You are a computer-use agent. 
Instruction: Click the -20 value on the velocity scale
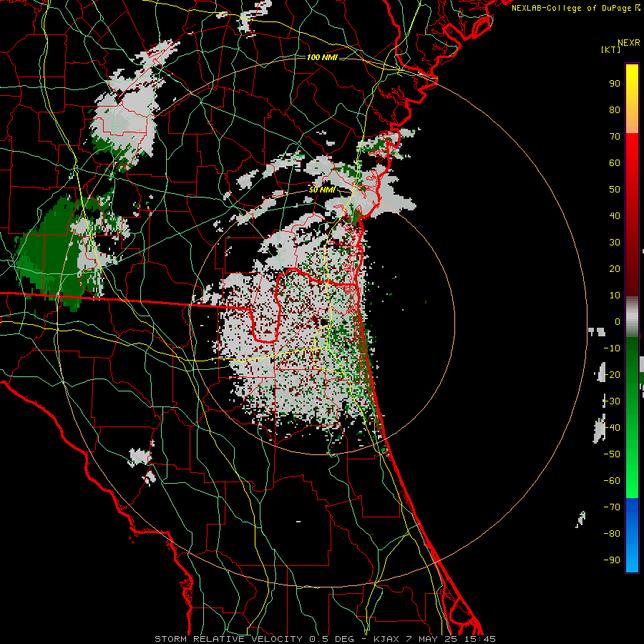point(612,374)
